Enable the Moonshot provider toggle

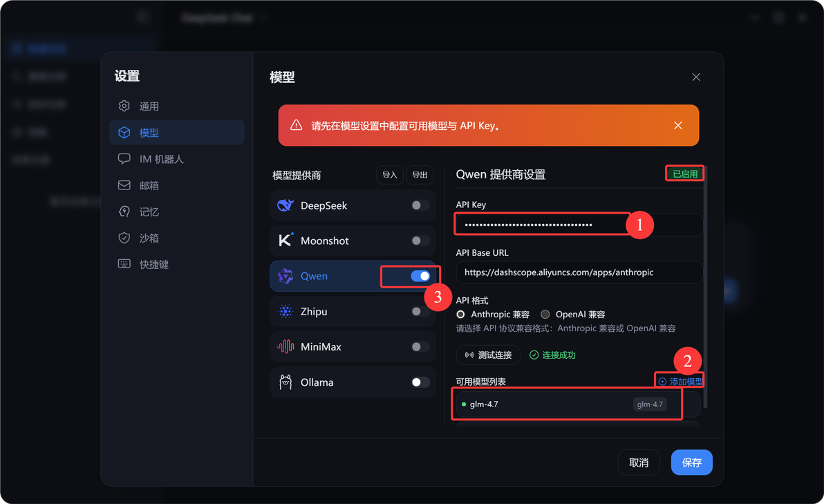[x=420, y=241]
